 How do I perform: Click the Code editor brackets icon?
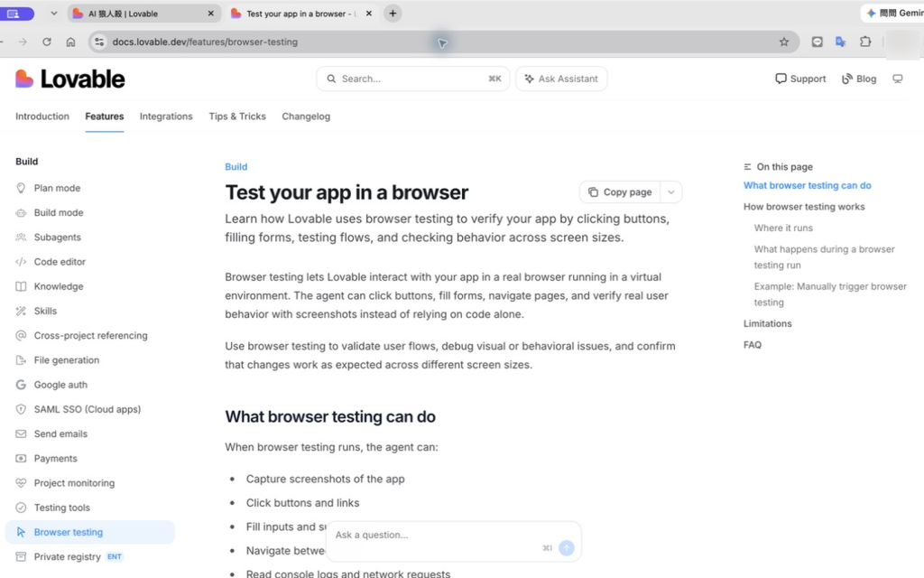(21, 262)
